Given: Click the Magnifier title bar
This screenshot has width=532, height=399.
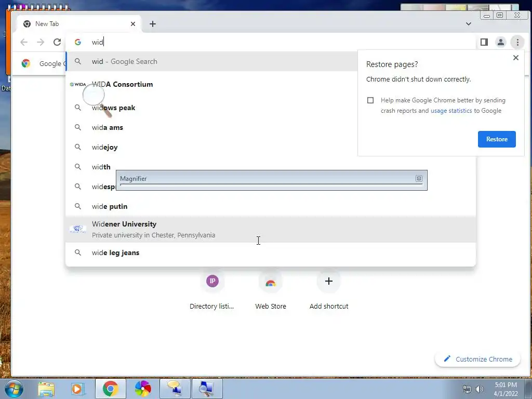Looking at the screenshot, I should click(268, 179).
